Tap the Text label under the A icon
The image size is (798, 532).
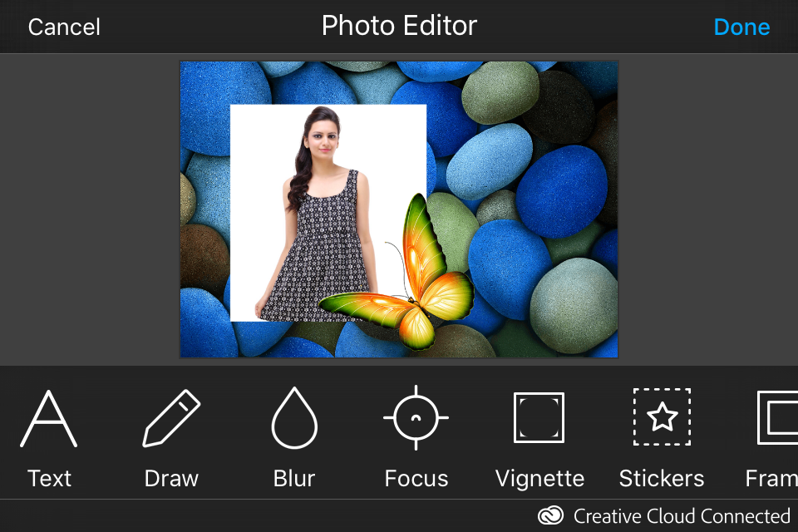tap(49, 479)
